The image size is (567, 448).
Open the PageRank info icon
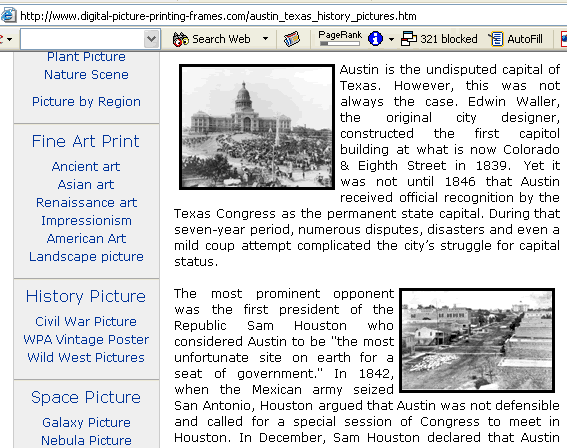pos(375,39)
